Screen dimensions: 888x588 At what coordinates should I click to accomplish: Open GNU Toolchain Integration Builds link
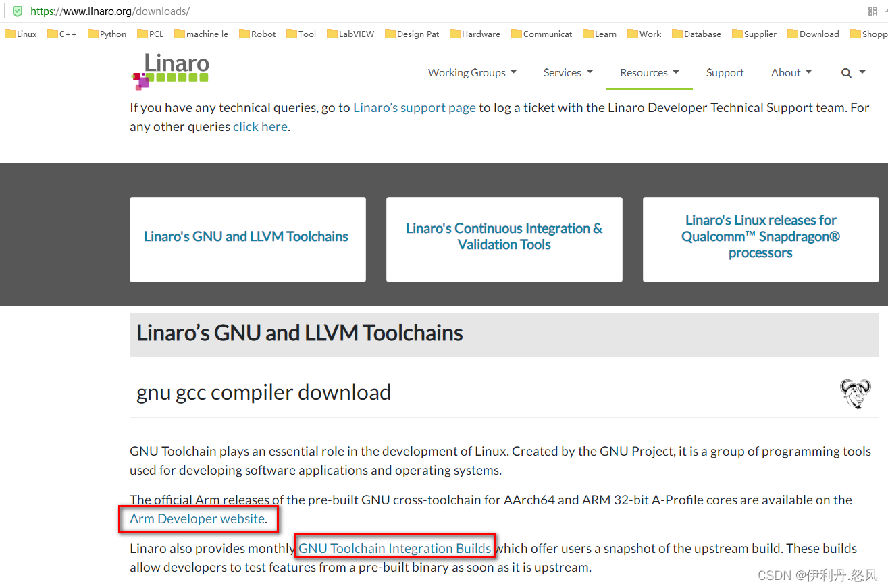click(395, 548)
